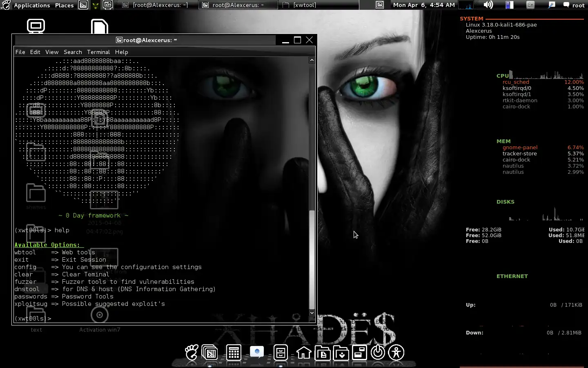The width and height of the screenshot is (588, 368).
Task: Click the system monitor graph applet in panel
Action: click(466, 5)
